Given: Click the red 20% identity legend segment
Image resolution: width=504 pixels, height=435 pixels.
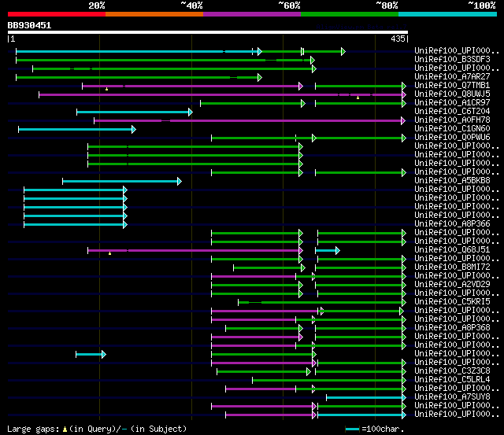Looking at the screenshot, I should tap(57, 14).
